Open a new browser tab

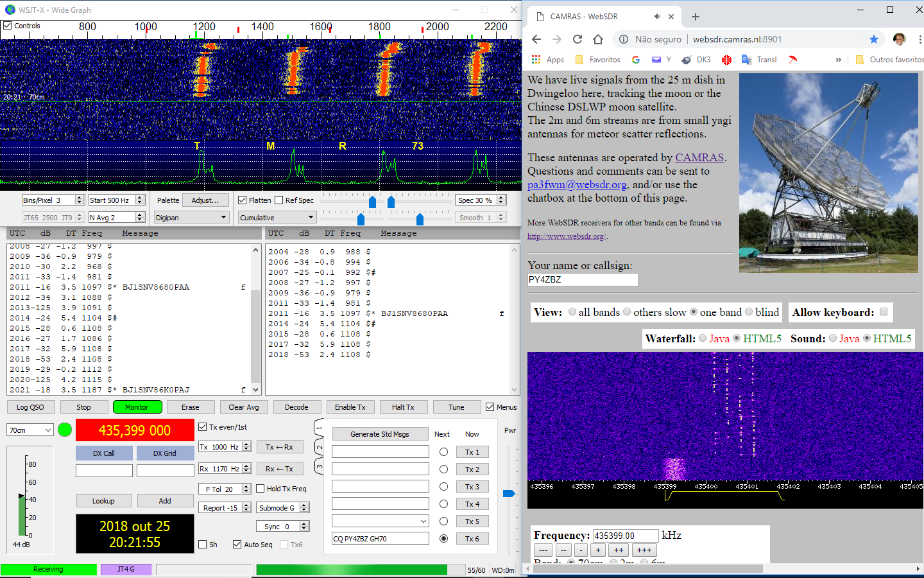point(696,17)
